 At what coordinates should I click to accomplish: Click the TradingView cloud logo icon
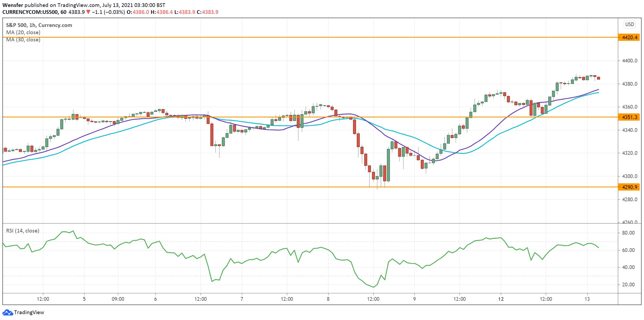(x=7, y=312)
